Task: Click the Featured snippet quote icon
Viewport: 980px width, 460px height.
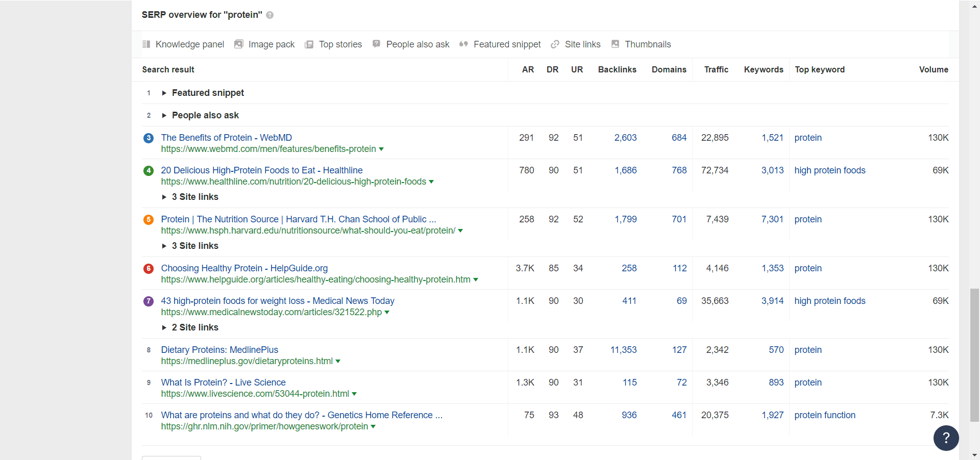Action: (x=463, y=44)
